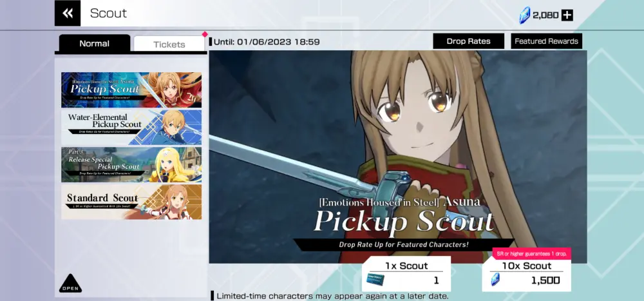Select the Water-Elemental Pickup Scout banner
Image resolution: width=644 pixels, height=301 pixels.
pyautogui.click(x=131, y=127)
